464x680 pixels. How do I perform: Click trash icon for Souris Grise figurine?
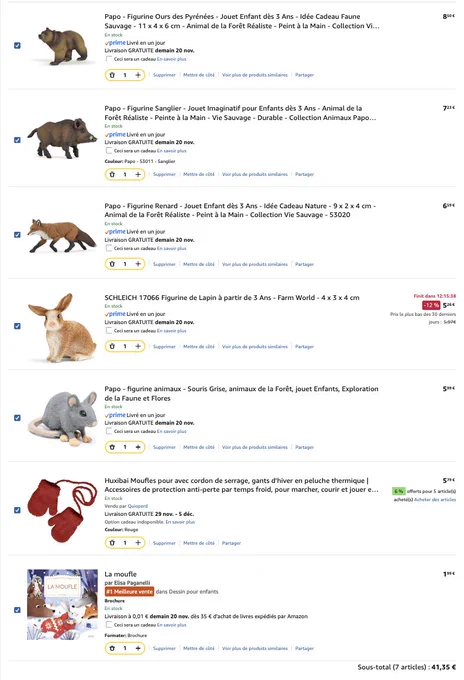[x=112, y=447]
